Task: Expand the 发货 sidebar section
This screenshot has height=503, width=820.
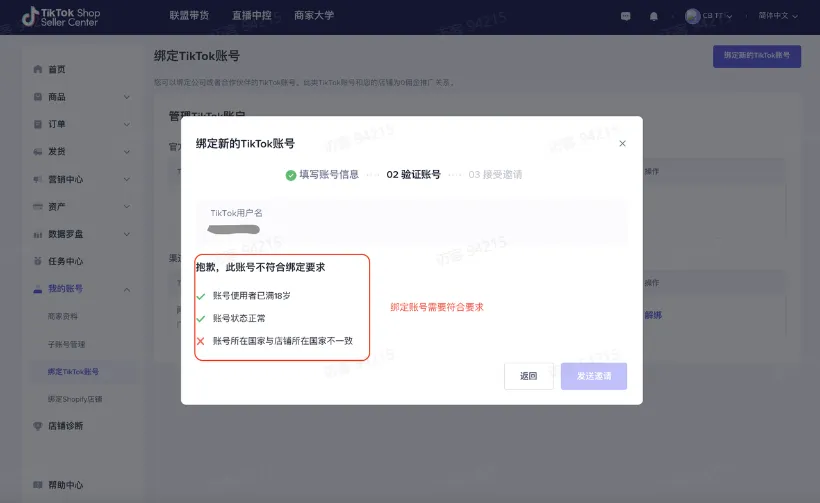Action: point(127,152)
